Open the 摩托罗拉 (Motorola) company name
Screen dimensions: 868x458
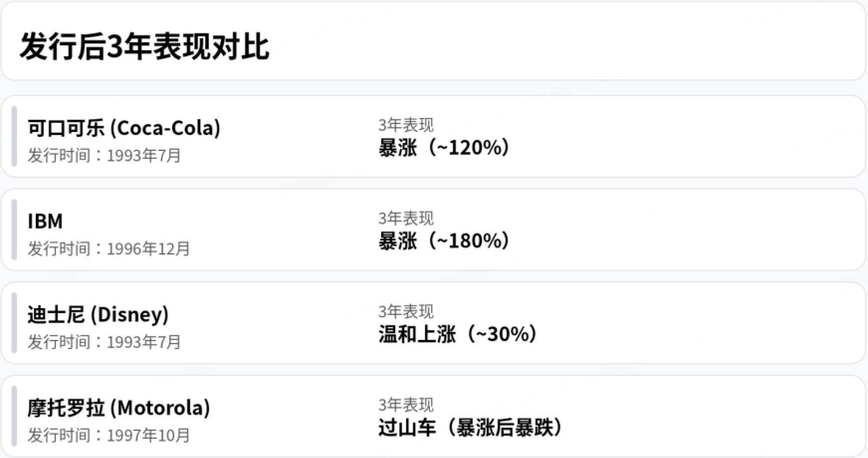click(118, 408)
